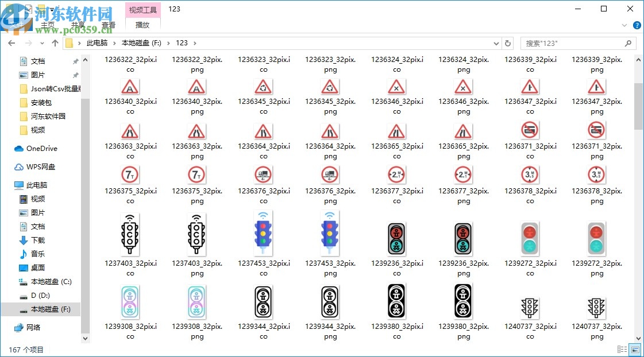This screenshot has width=644, height=357.
Task: Select file 1236363_32pix.ico road narrows sign
Action: point(130,142)
